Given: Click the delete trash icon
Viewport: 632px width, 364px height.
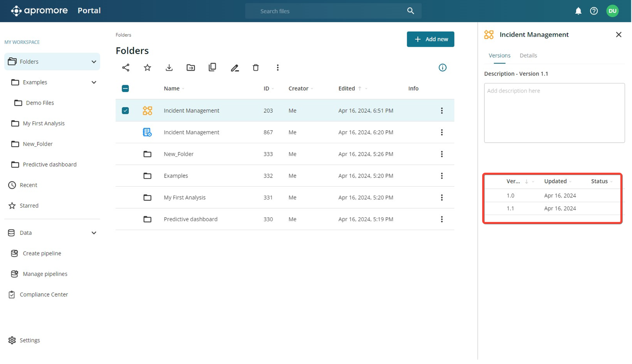Looking at the screenshot, I should (256, 67).
